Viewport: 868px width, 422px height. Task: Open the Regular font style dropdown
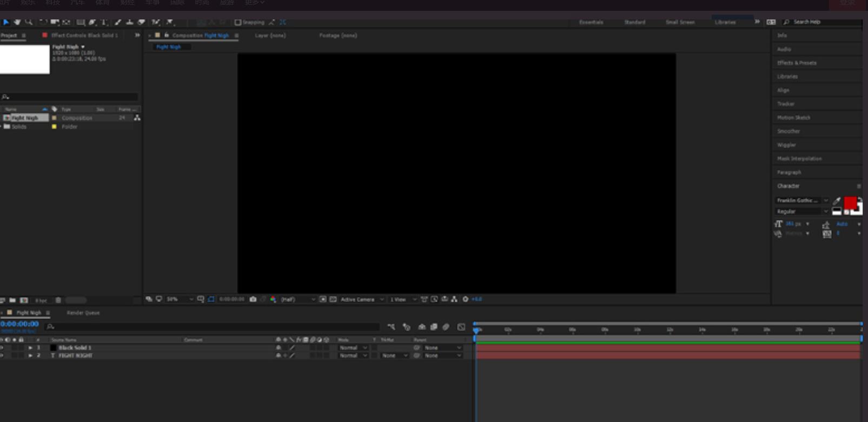pos(802,211)
